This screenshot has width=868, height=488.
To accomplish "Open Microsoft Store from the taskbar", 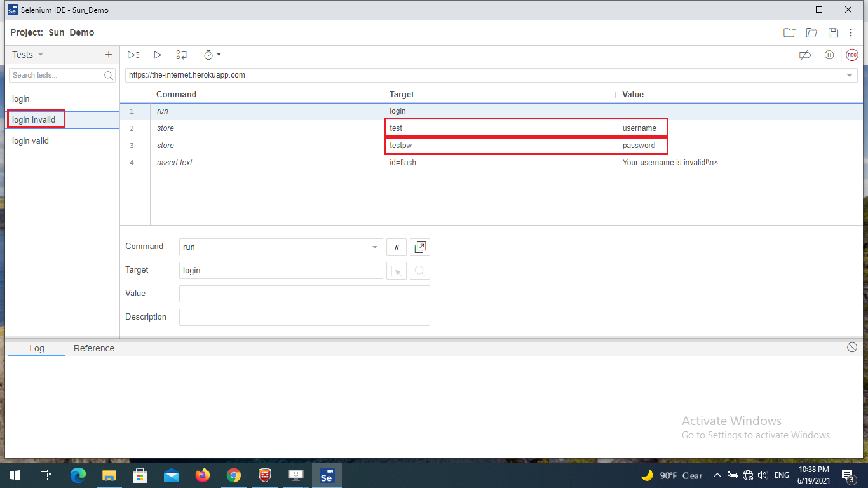I will pyautogui.click(x=140, y=475).
